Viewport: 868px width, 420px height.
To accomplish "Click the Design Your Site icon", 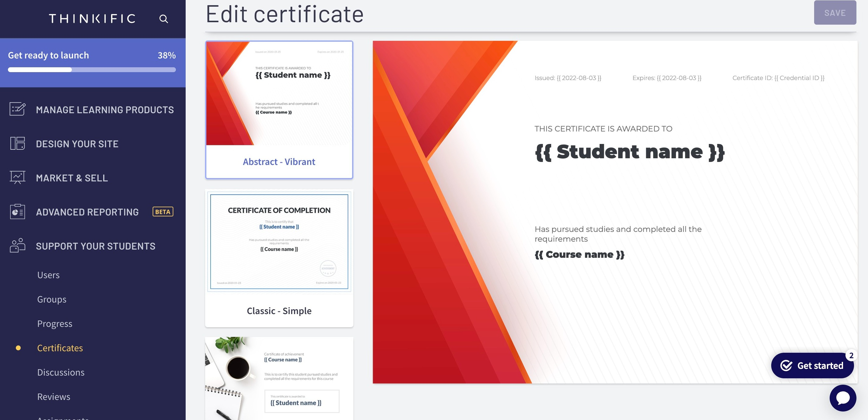I will 17,143.
